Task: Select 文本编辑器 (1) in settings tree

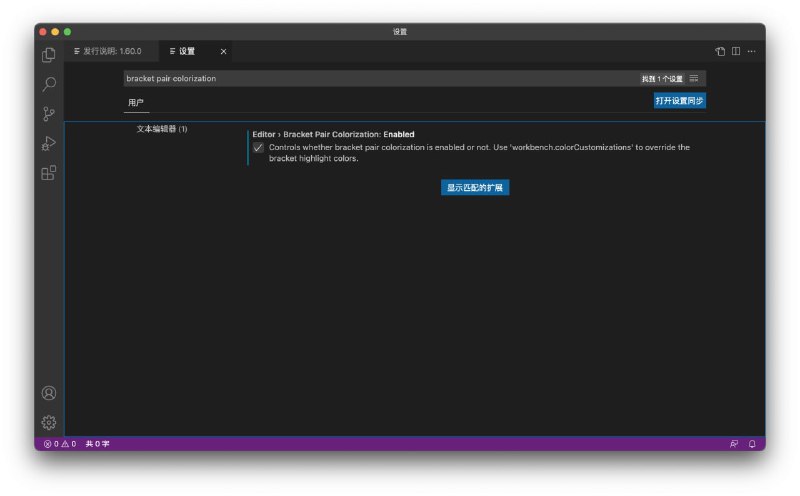Action: [162, 129]
